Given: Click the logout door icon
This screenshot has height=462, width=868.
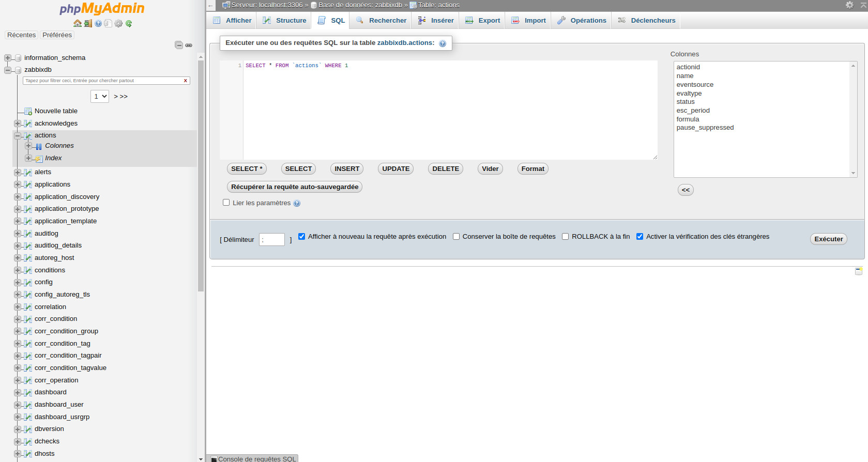Looking at the screenshot, I should 88,23.
